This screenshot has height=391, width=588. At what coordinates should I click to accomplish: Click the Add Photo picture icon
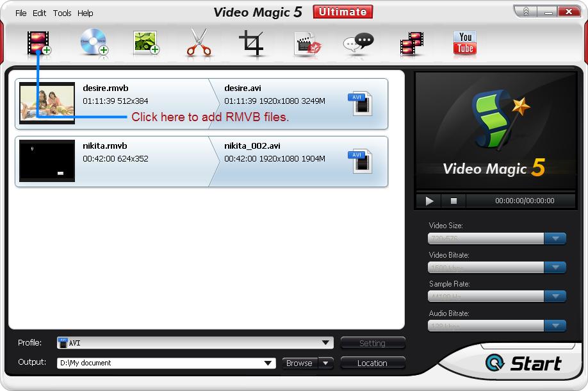tap(146, 43)
